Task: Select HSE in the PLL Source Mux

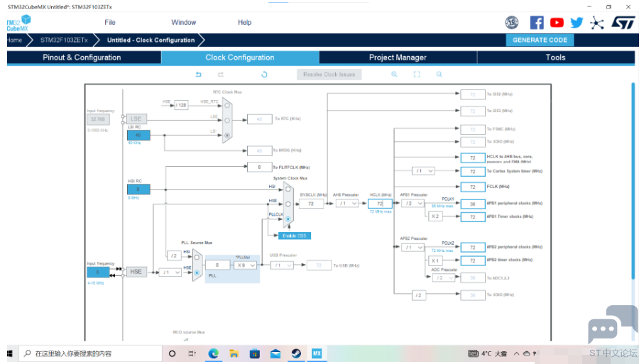Action: coord(197,272)
